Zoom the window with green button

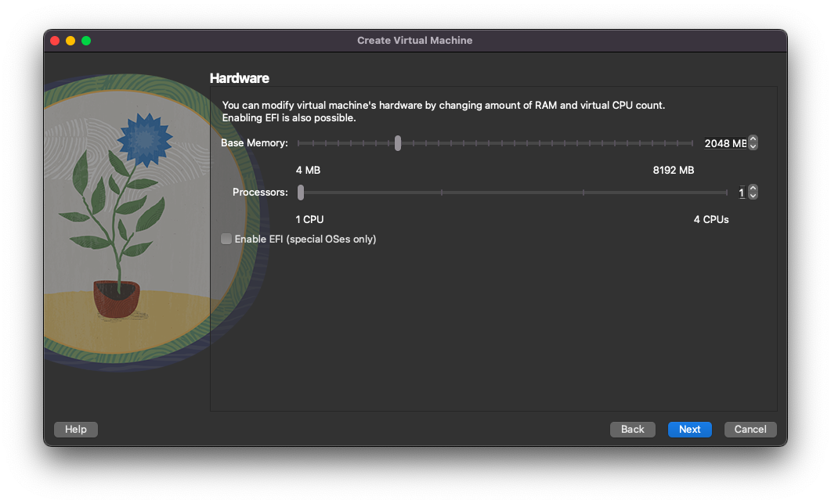pos(86,41)
